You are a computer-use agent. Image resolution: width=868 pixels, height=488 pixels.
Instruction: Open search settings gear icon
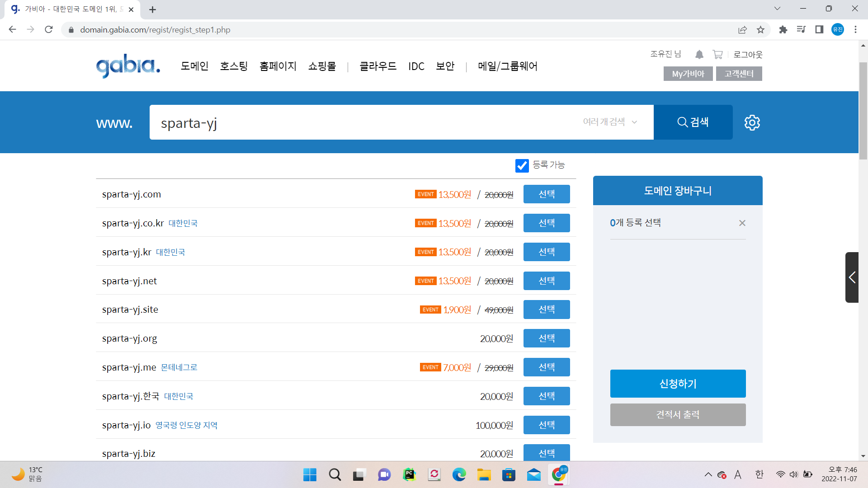752,122
